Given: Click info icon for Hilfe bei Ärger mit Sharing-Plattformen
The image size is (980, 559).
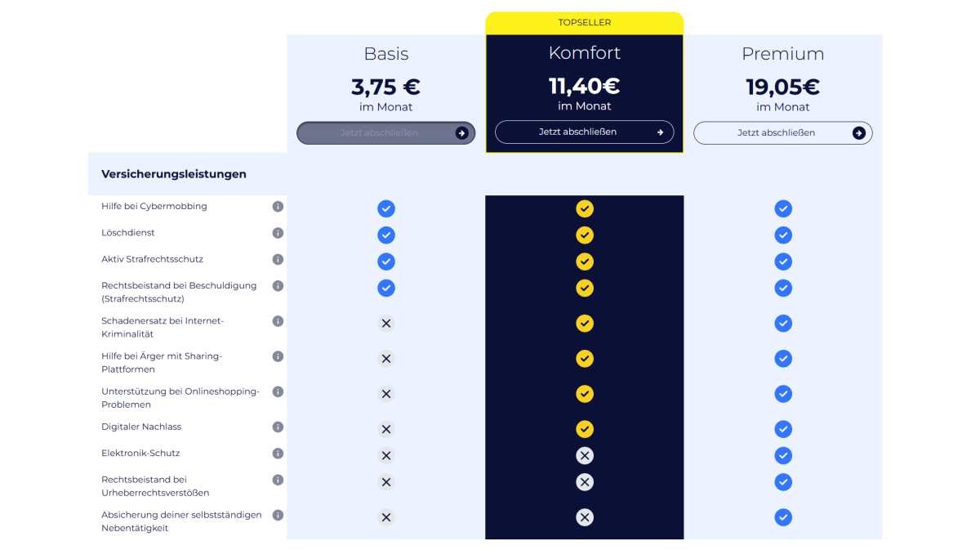Looking at the screenshot, I should point(278,356).
